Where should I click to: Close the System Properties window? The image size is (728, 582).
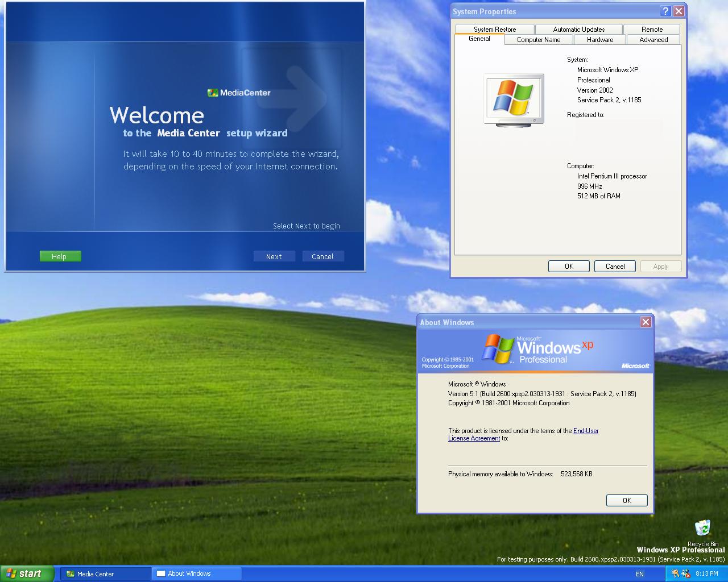[x=679, y=11]
